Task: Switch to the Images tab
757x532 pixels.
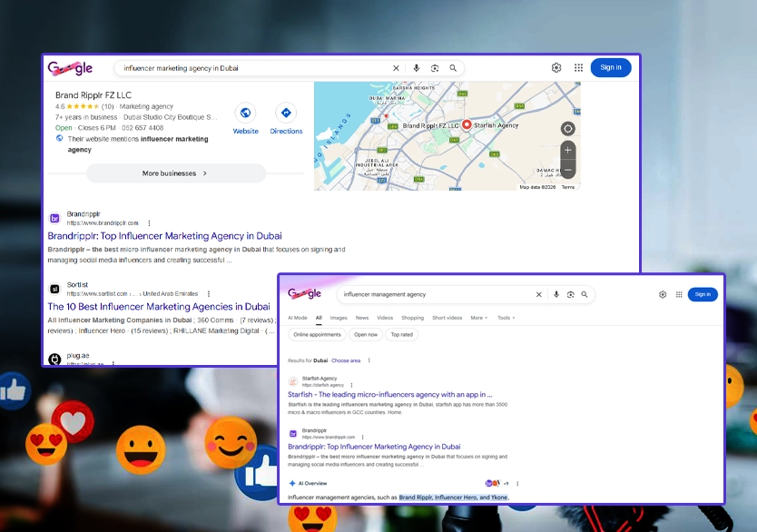Action: point(339,318)
